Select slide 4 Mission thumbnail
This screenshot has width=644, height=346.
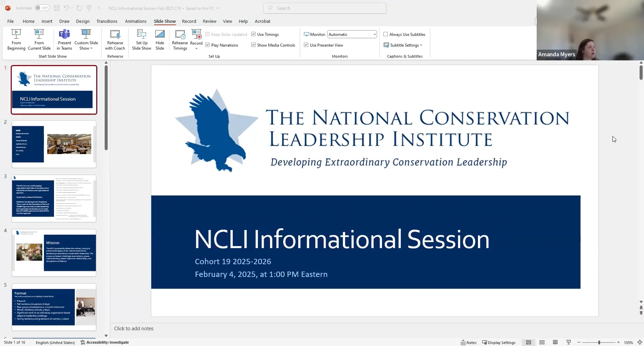[x=54, y=253]
